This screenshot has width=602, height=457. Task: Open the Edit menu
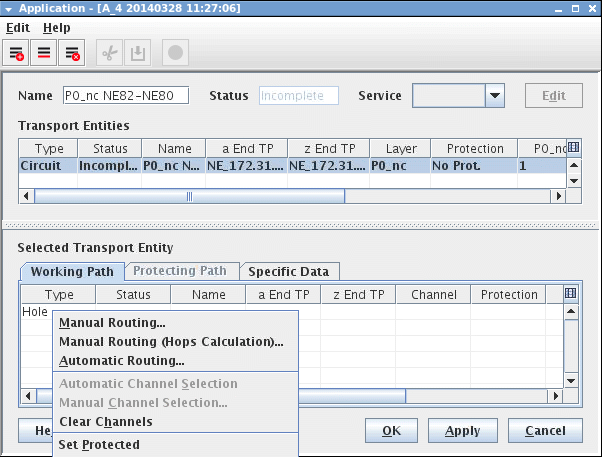[18, 28]
